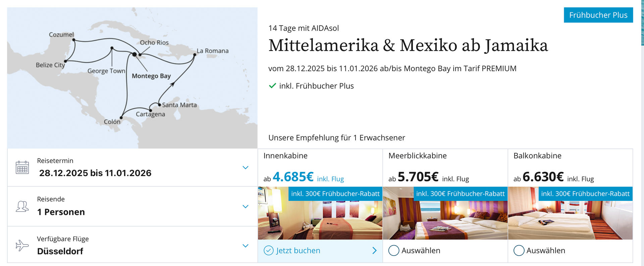
Task: Open the Meerblickkabine room photo
Action: click(x=445, y=220)
